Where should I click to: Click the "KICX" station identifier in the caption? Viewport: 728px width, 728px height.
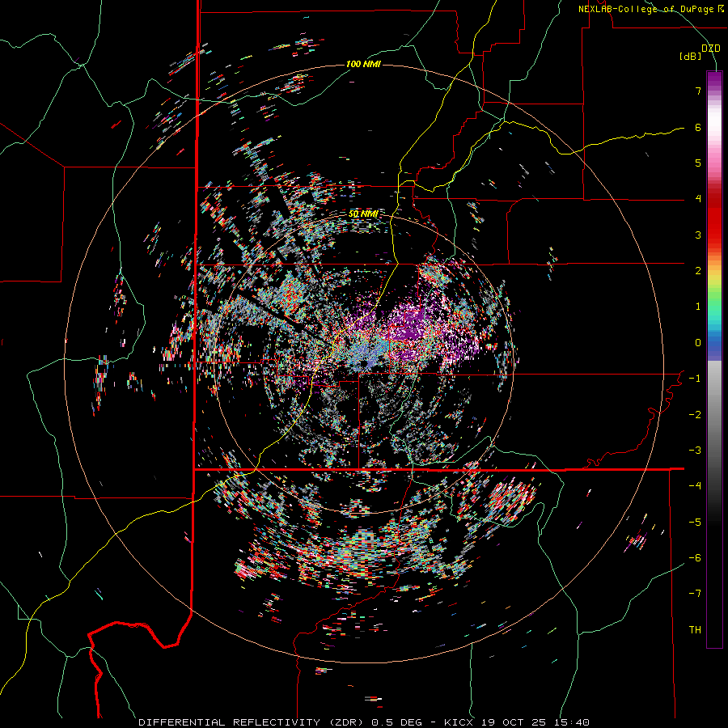[x=459, y=722]
